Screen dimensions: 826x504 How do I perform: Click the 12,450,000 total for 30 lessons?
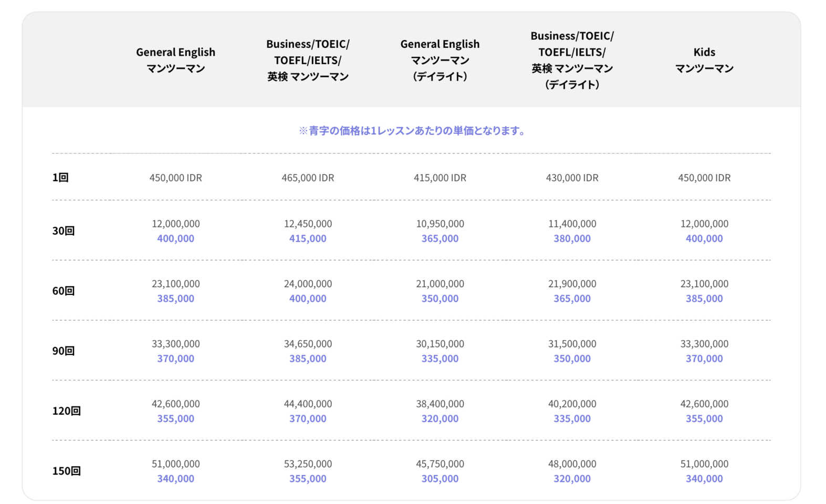[x=308, y=224]
